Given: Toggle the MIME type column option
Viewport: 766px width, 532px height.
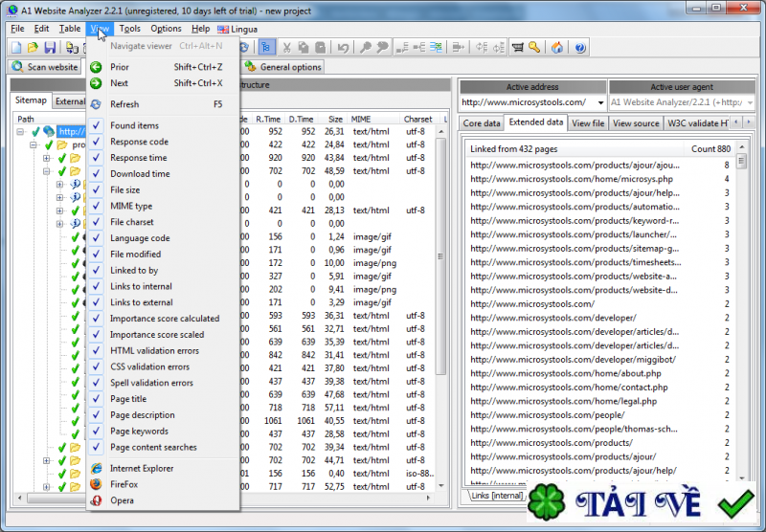Looking at the screenshot, I should 97,206.
